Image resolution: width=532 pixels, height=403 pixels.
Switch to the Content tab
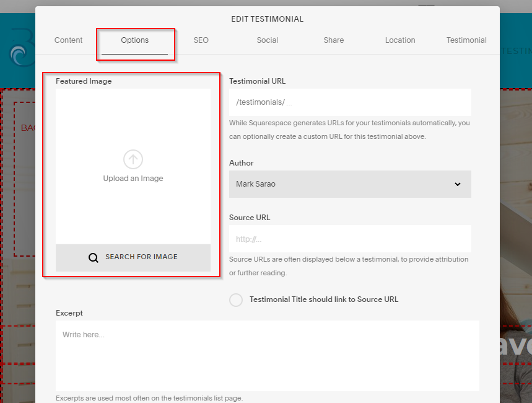coord(68,40)
